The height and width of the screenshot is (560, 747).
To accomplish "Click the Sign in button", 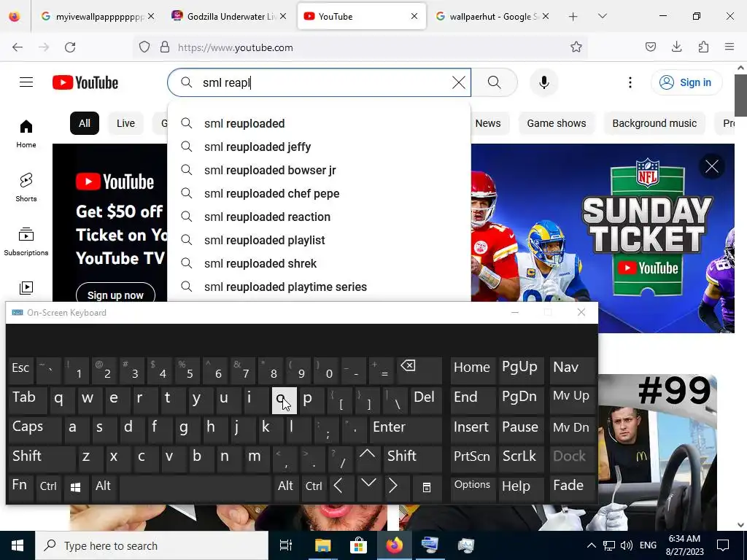I will [686, 82].
